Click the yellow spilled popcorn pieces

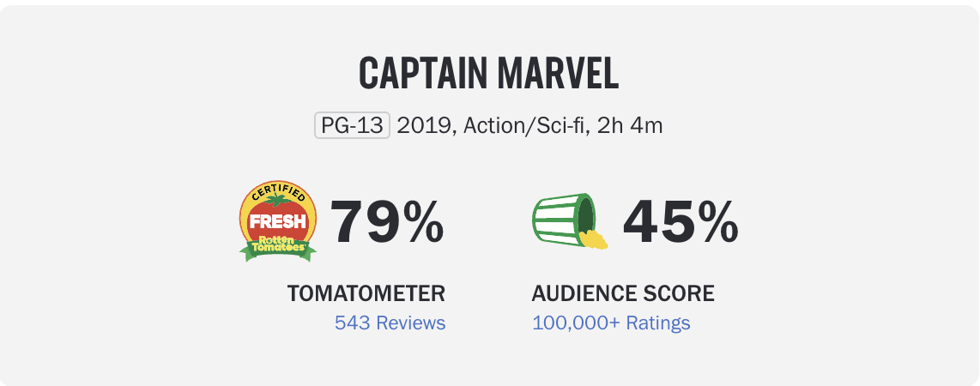(596, 238)
